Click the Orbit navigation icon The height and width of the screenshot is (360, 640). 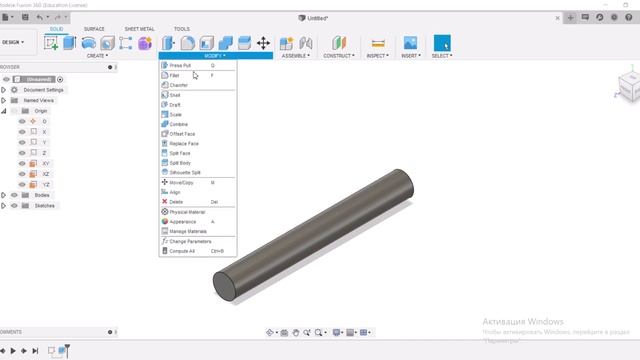270,333
